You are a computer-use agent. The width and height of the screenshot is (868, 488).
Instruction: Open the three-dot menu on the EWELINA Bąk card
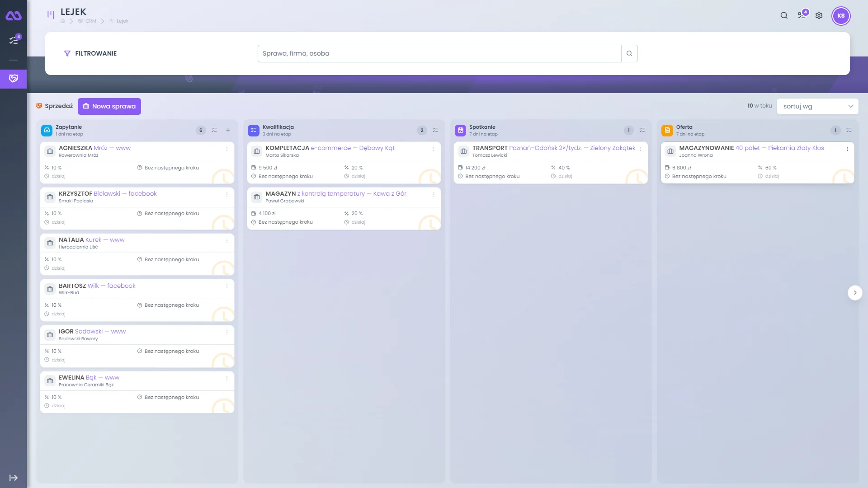point(227,378)
